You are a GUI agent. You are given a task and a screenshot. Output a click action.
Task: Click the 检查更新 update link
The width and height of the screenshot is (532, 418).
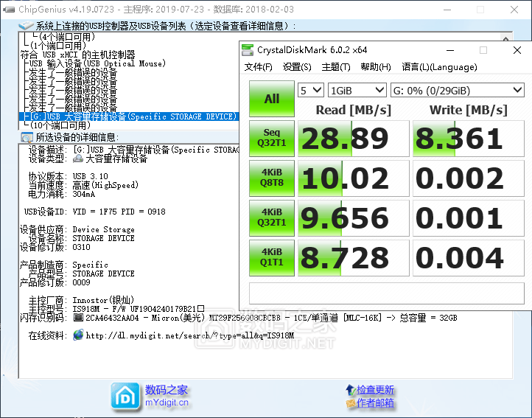[375, 389]
